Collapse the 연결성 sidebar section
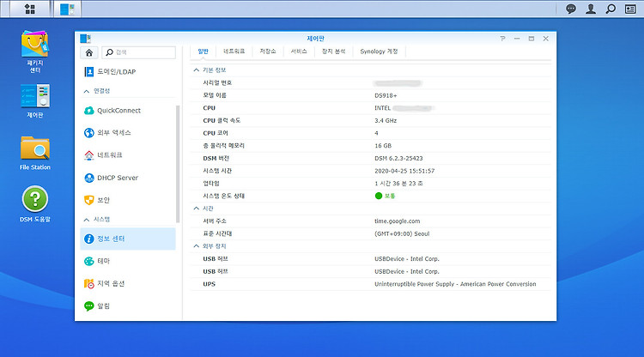The image size is (644, 357). coord(87,91)
